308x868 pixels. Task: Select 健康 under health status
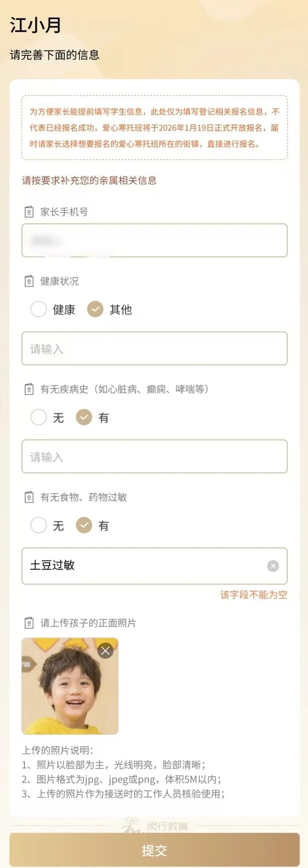coord(39,309)
